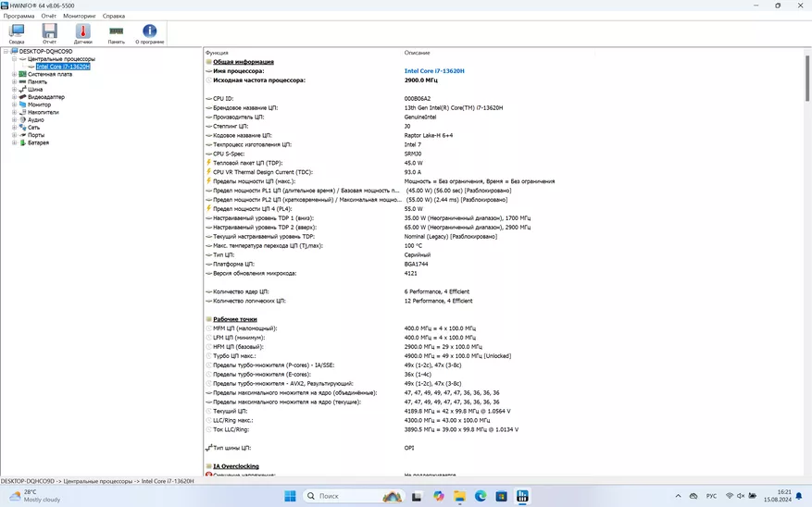Image resolution: width=812 pixels, height=507 pixels.
Task: Collapse the Центральные процессоры tree node
Action: point(14,59)
